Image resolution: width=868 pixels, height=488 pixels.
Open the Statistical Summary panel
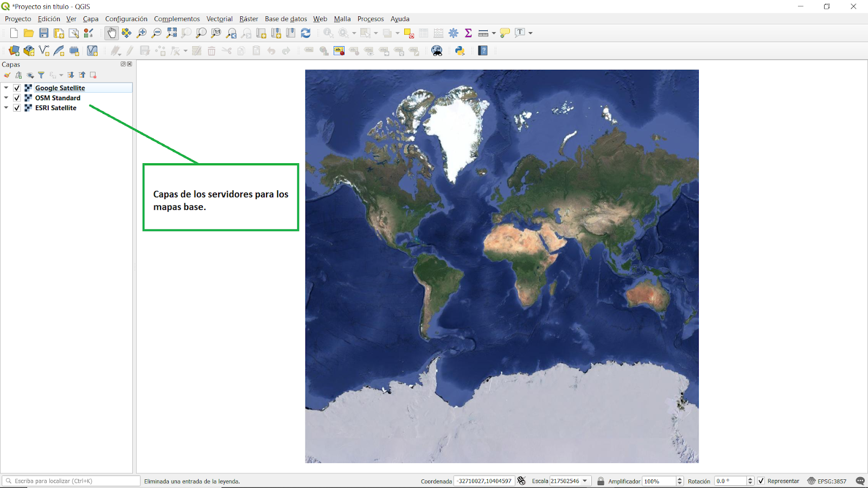[468, 33]
